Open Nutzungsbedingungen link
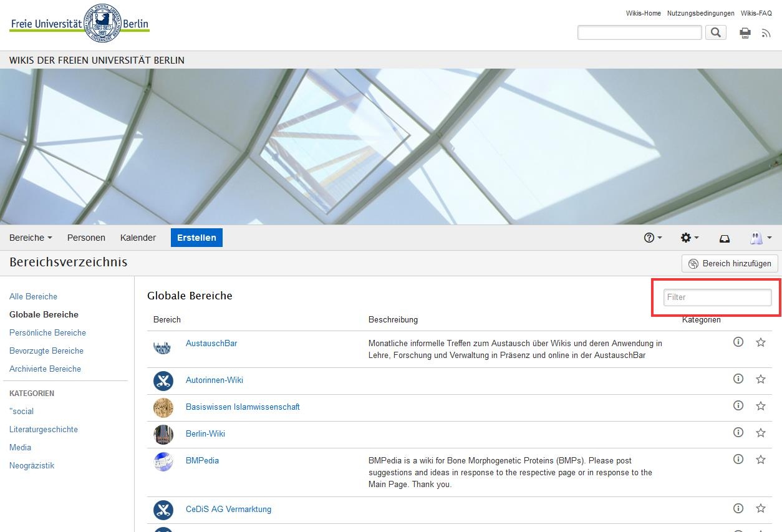This screenshot has height=532, width=782. [701, 13]
